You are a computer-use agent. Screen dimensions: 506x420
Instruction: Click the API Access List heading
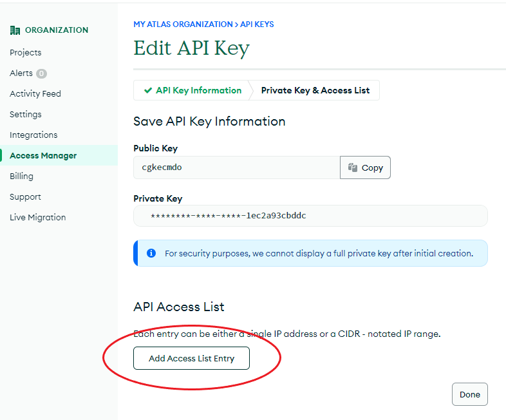[179, 307]
